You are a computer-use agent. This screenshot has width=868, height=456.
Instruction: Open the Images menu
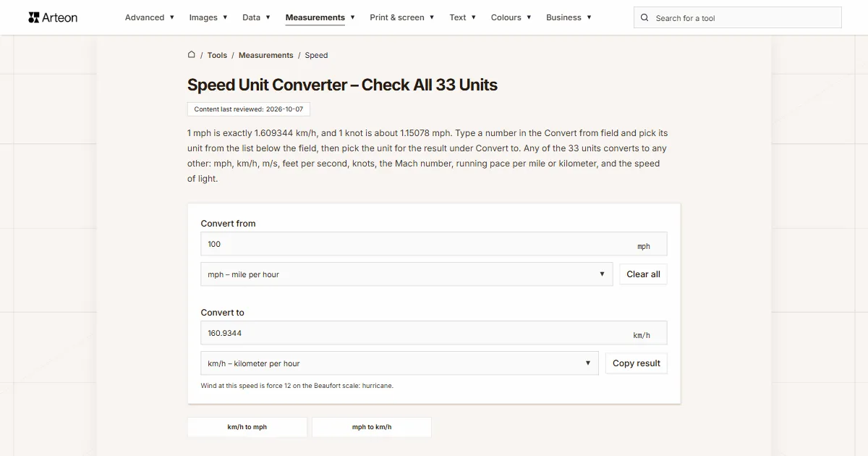pos(208,17)
